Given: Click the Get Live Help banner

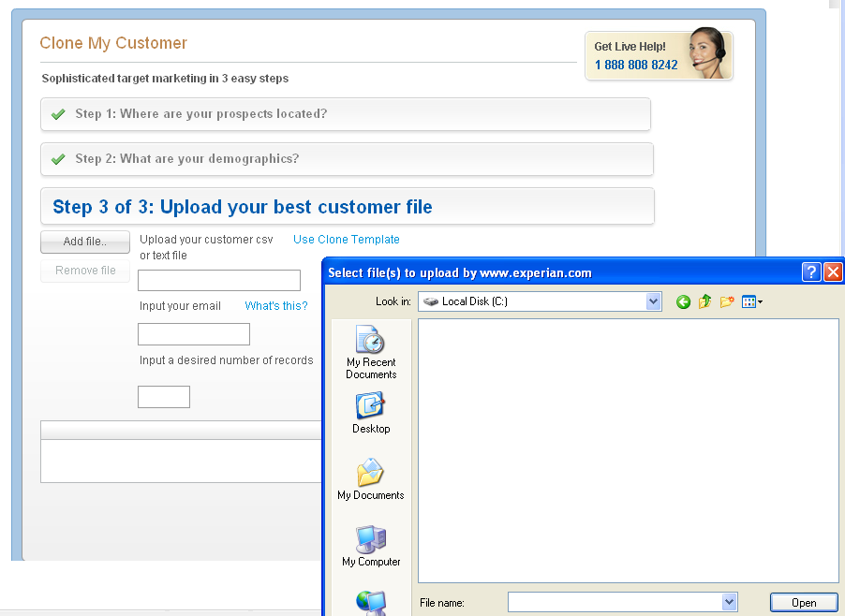Looking at the screenshot, I should pyautogui.click(x=659, y=56).
